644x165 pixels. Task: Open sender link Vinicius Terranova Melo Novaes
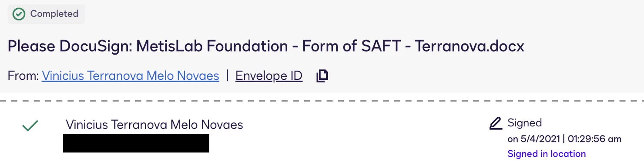point(131,76)
